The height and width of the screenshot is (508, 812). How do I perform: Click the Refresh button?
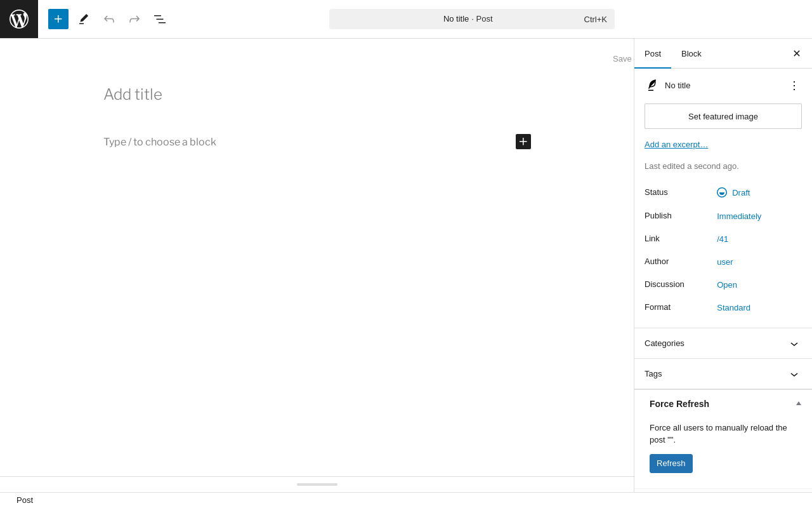click(671, 464)
